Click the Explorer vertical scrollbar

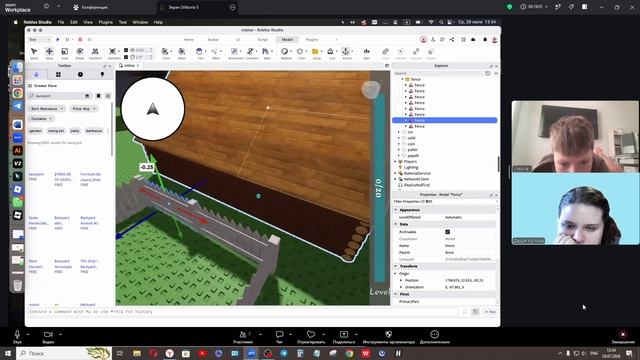coord(498,164)
